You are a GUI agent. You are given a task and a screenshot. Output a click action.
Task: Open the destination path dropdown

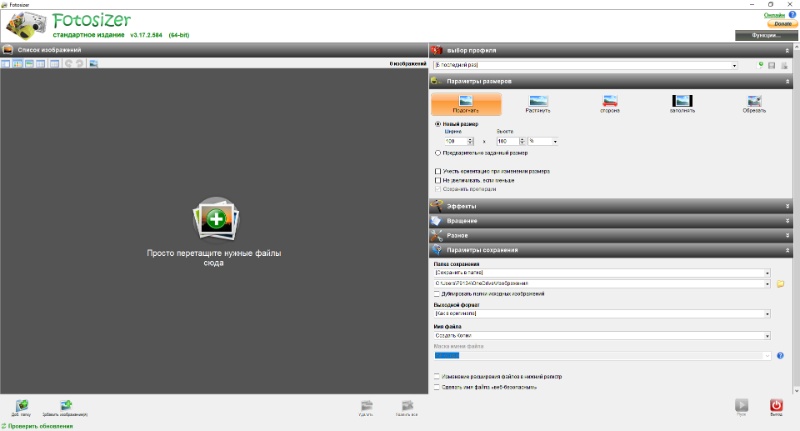(x=767, y=284)
